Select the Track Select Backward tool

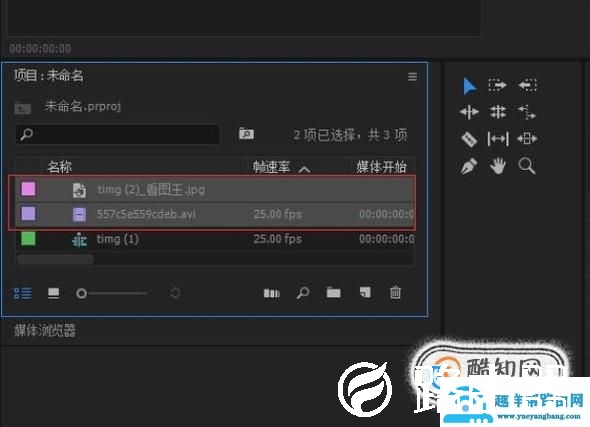(528, 85)
